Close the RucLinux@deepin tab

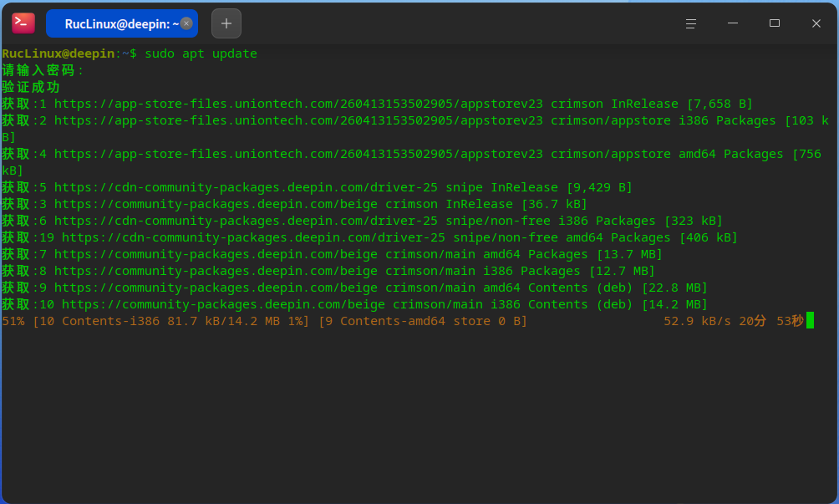186,23
